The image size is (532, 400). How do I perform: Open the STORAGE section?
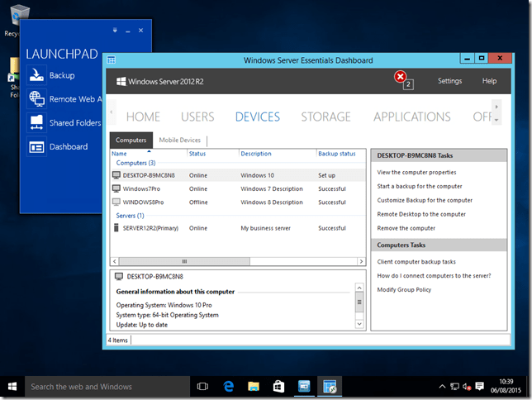click(x=326, y=117)
